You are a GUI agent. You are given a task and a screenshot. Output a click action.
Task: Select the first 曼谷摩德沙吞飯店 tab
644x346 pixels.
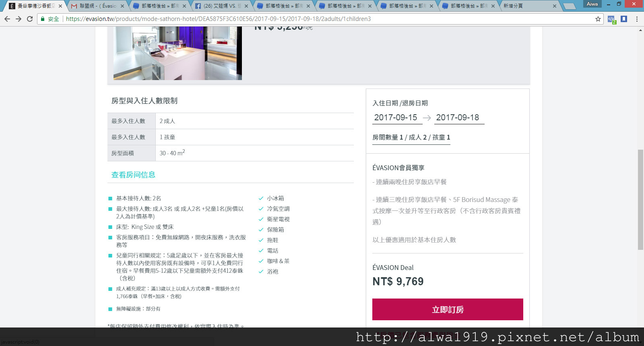pos(35,6)
